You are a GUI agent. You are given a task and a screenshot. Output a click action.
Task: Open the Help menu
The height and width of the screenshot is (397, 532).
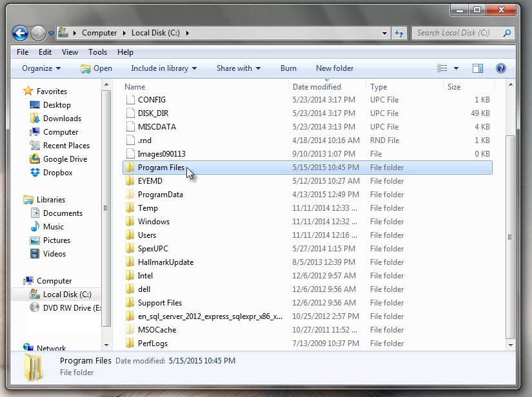coord(125,52)
